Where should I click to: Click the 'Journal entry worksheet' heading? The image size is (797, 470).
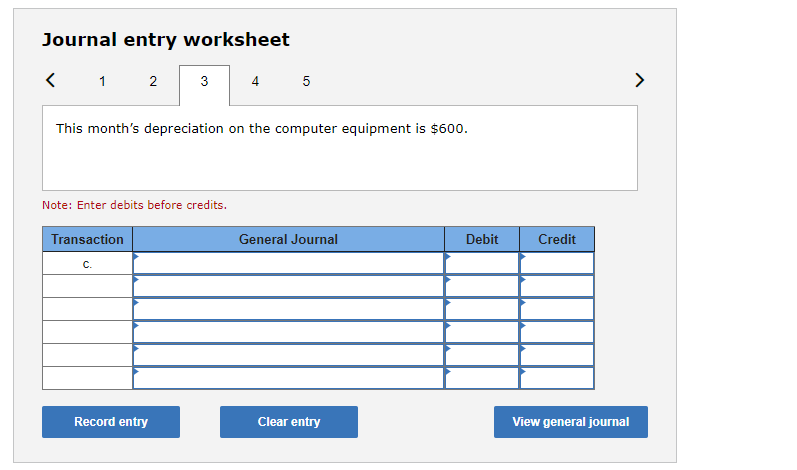166,40
